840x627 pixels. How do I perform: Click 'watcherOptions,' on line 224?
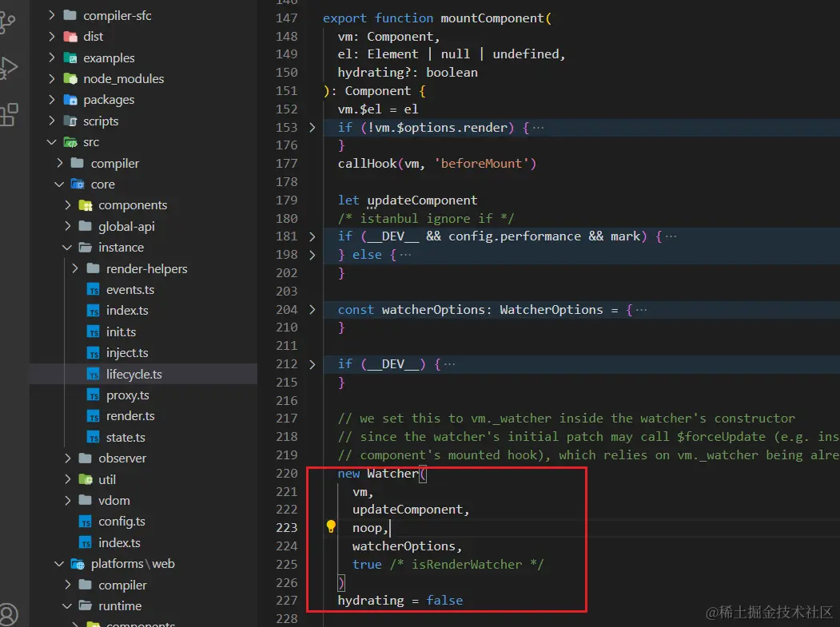coord(407,546)
